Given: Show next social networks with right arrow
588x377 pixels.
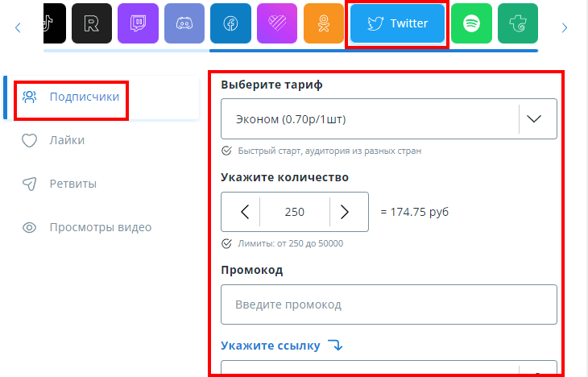Looking at the screenshot, I should pyautogui.click(x=565, y=27).
